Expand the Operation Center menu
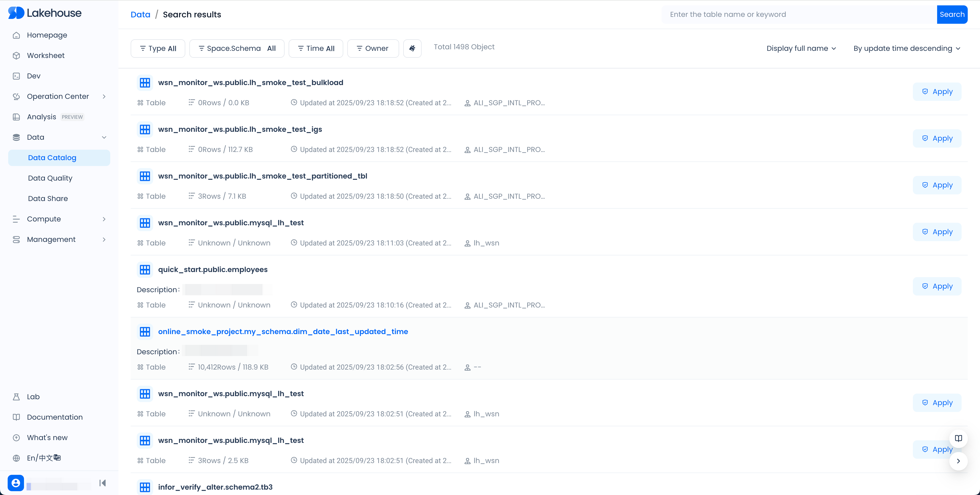 [x=58, y=96]
